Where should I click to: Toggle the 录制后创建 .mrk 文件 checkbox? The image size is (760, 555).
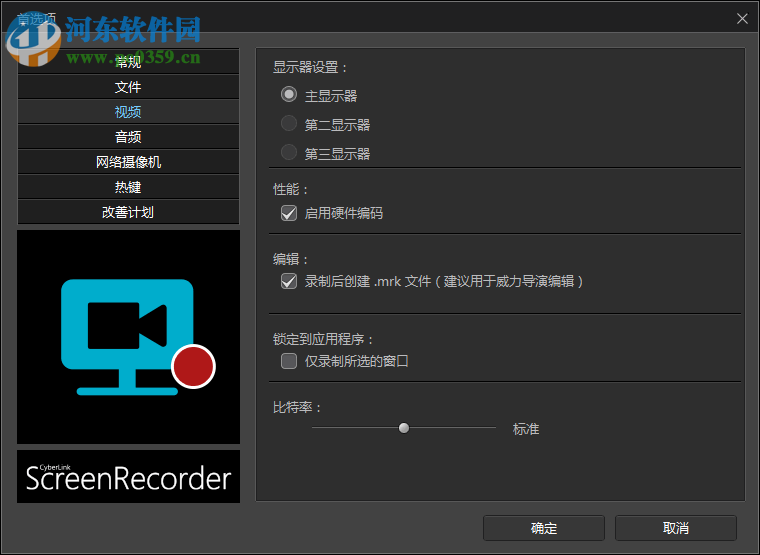tap(289, 281)
